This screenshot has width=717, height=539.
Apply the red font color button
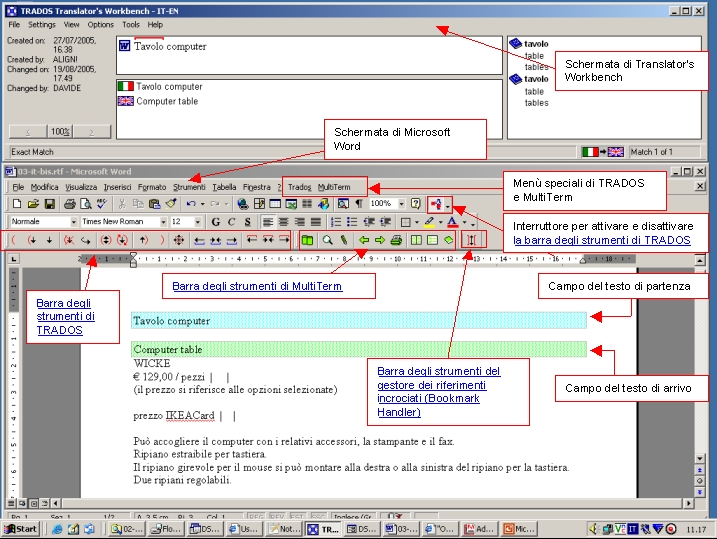(x=452, y=222)
